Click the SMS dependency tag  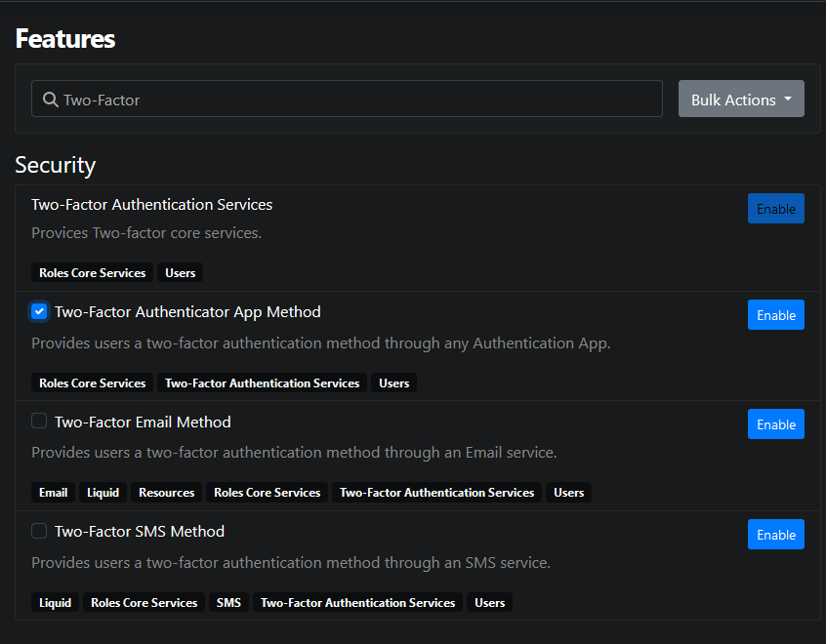tap(228, 602)
